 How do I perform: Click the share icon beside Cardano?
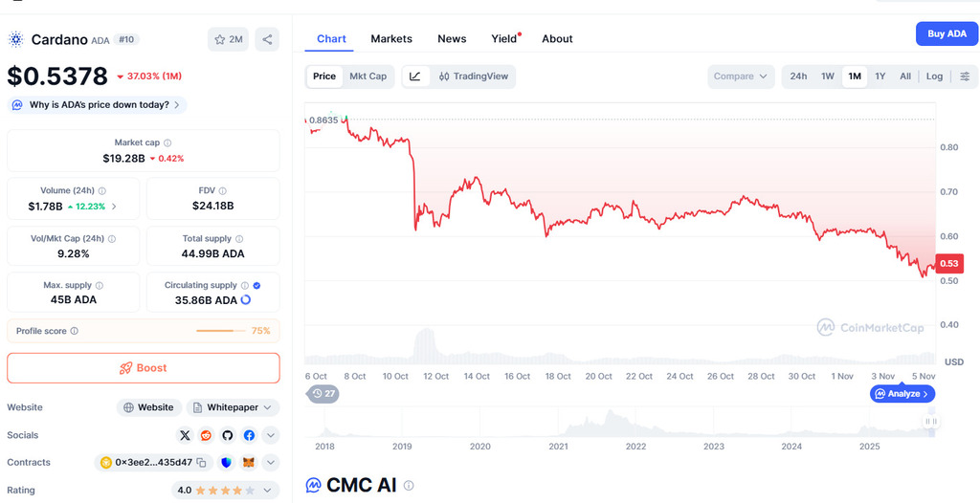click(267, 39)
